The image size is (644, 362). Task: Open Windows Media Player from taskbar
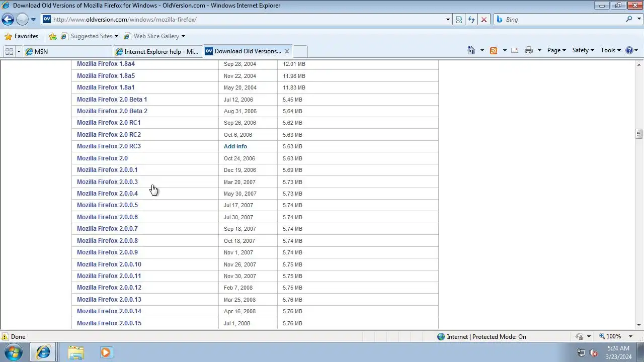point(106,352)
